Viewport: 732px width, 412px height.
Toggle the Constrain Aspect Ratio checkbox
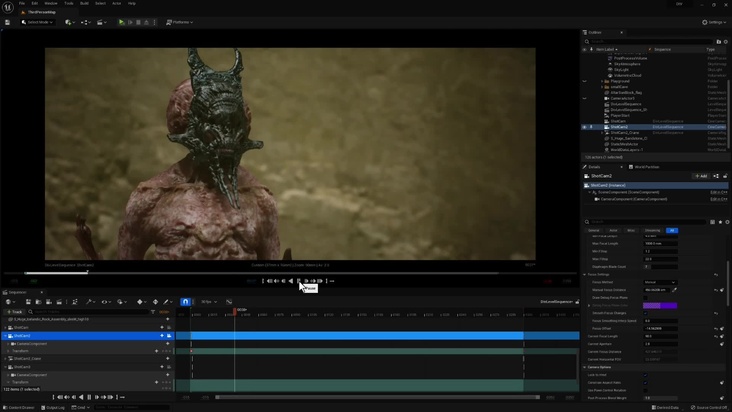[646, 383]
